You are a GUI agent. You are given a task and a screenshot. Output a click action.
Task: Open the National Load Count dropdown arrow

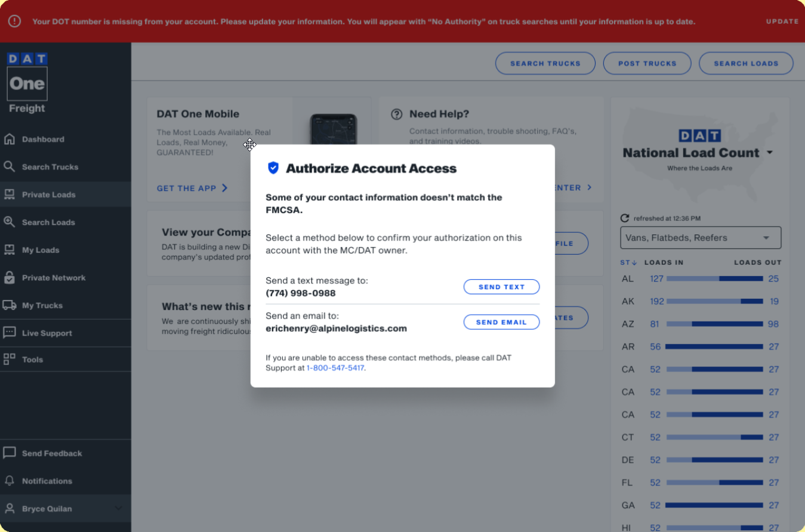tap(770, 153)
